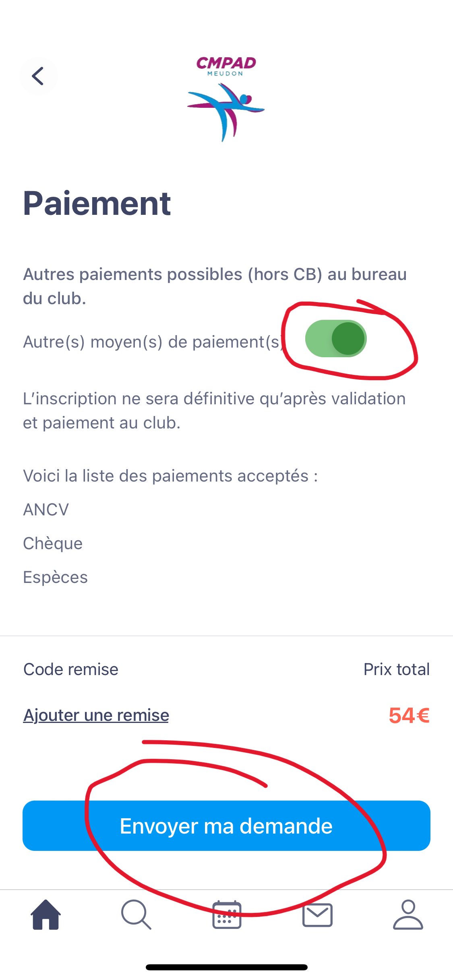Click the "Ajouter une remise" link

[96, 715]
